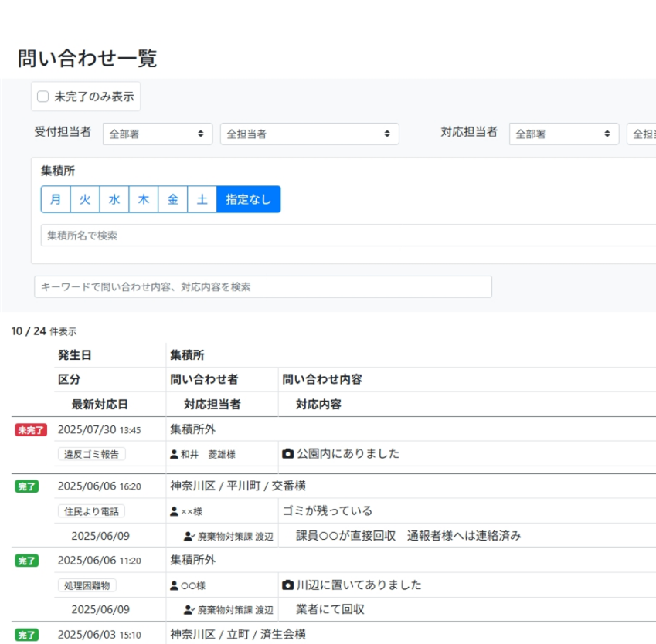Click the 発生日 column header

[74, 355]
